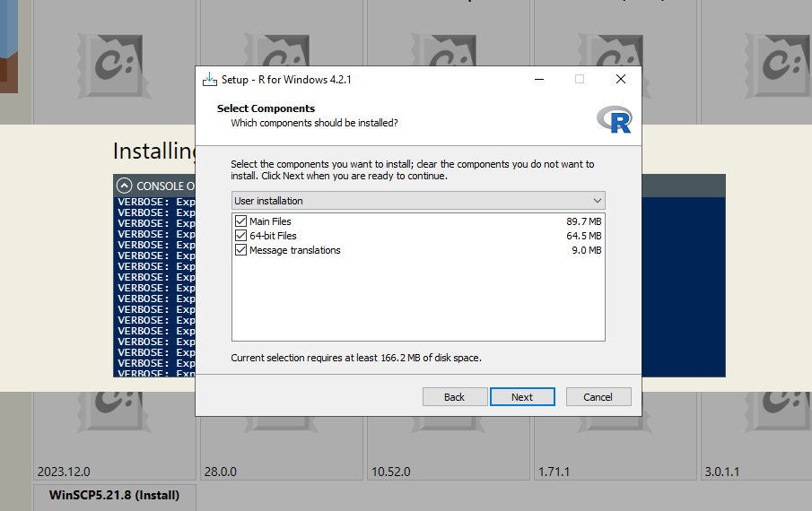This screenshot has height=511, width=812.
Task: Click the chocolatey icon in top-left tile
Action: (x=115, y=66)
